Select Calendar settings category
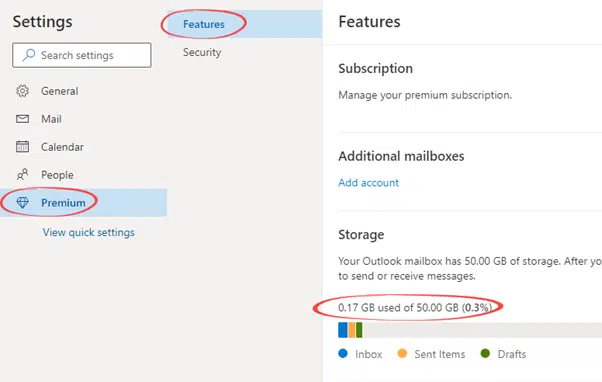 point(62,147)
